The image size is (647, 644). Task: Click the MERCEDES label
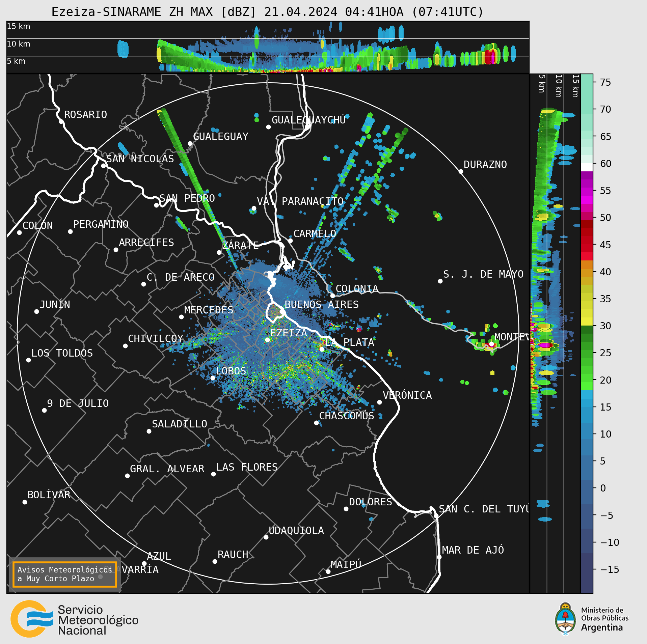[x=209, y=310]
